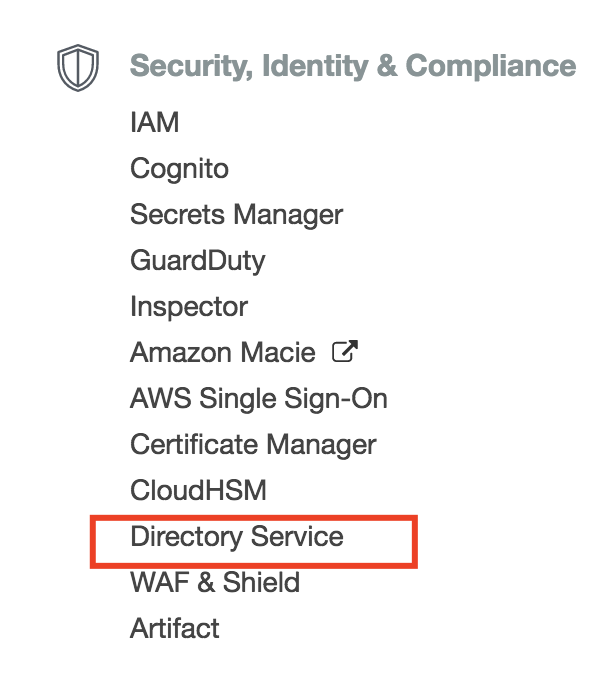The width and height of the screenshot is (608, 688).
Task: Open the Inspector service
Action: [188, 307]
